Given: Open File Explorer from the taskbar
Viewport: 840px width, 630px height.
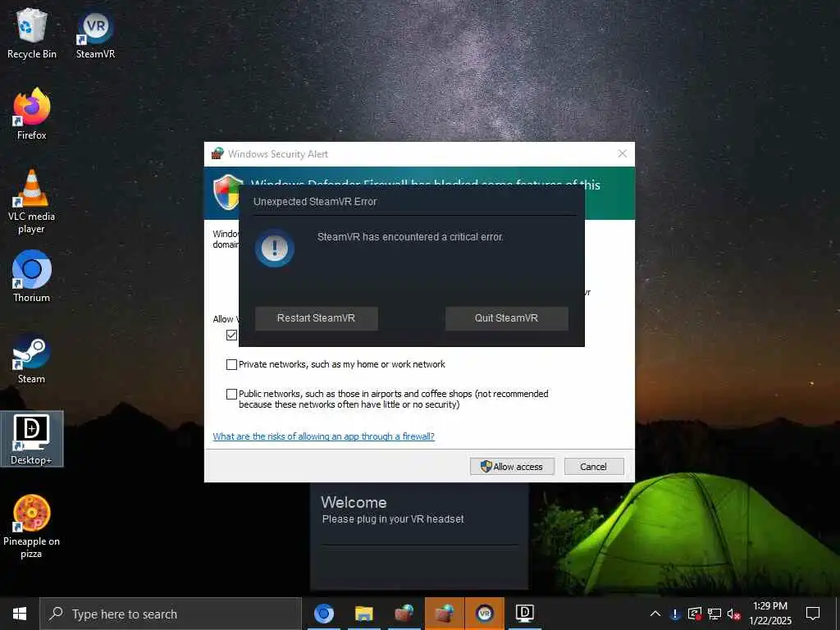Looking at the screenshot, I should click(x=363, y=614).
